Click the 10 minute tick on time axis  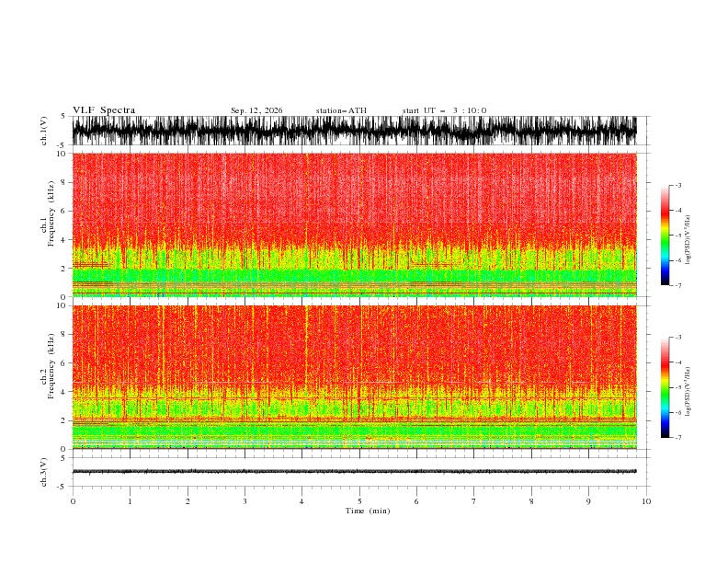pos(646,501)
